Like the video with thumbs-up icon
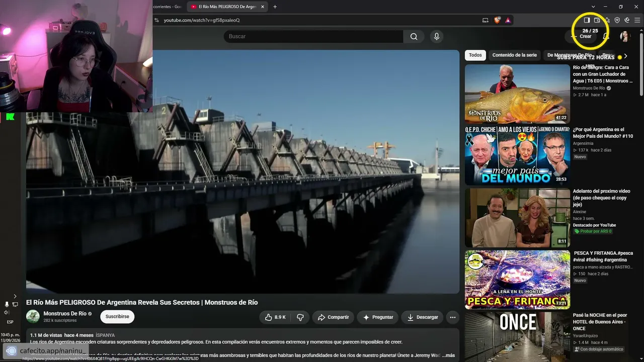644x362 pixels. (x=276, y=317)
